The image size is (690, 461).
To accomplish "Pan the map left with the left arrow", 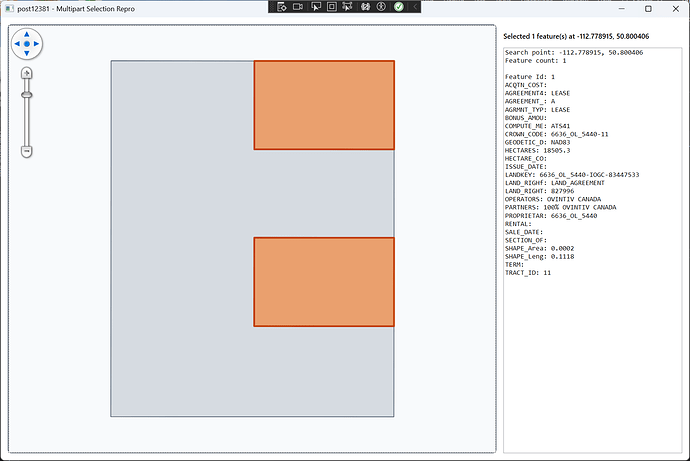I will tap(17, 45).
